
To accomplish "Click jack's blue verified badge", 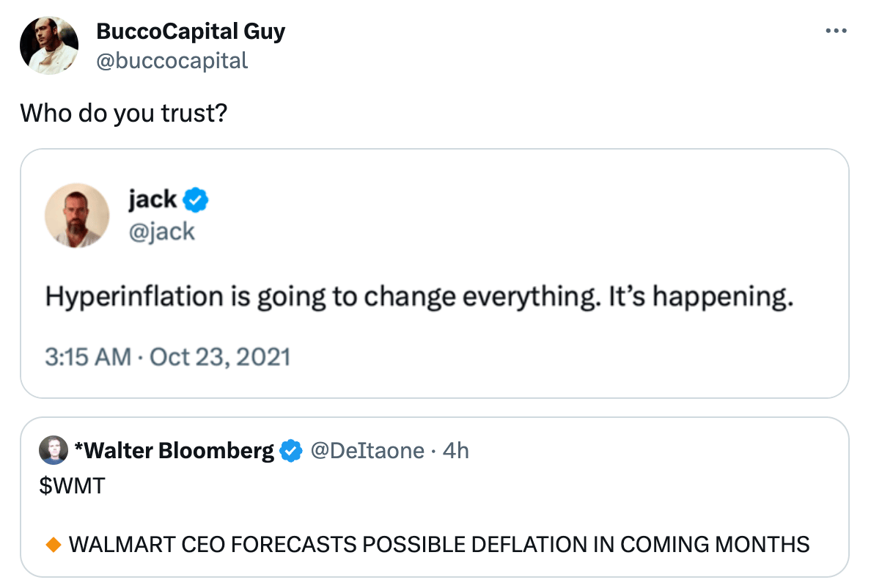I will tap(196, 199).
